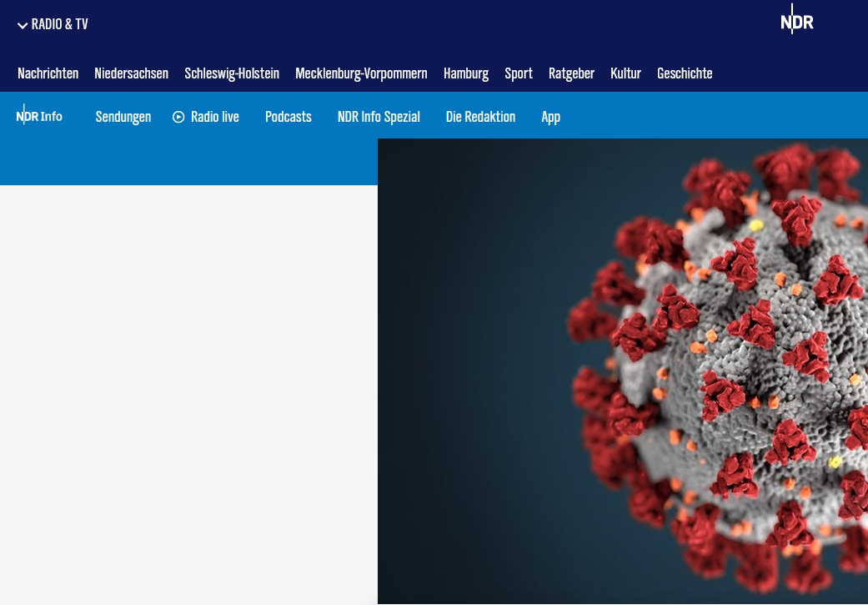This screenshot has height=605, width=868.
Task: Open Schleswig-Holstein section
Action: click(x=232, y=73)
